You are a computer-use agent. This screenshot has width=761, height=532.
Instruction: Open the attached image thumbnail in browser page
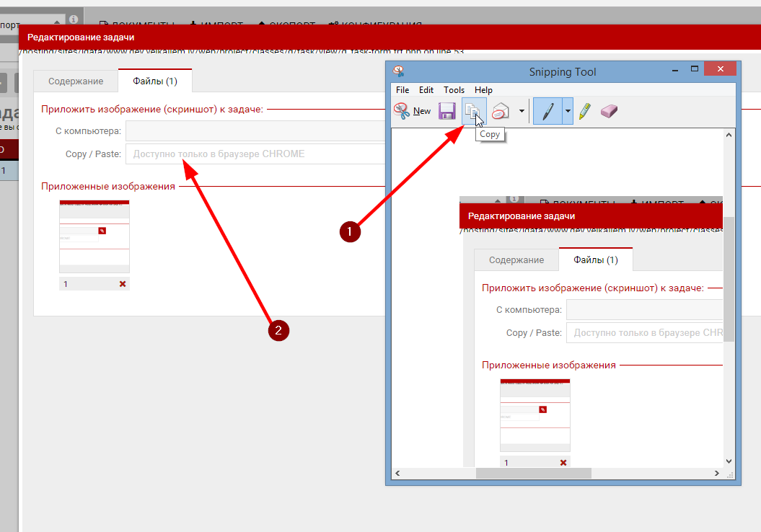94,236
